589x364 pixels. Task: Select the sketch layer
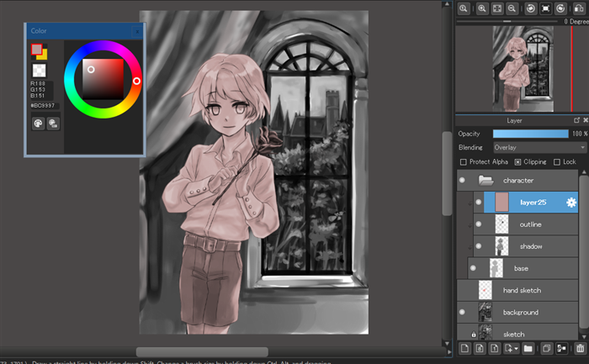pyautogui.click(x=517, y=333)
